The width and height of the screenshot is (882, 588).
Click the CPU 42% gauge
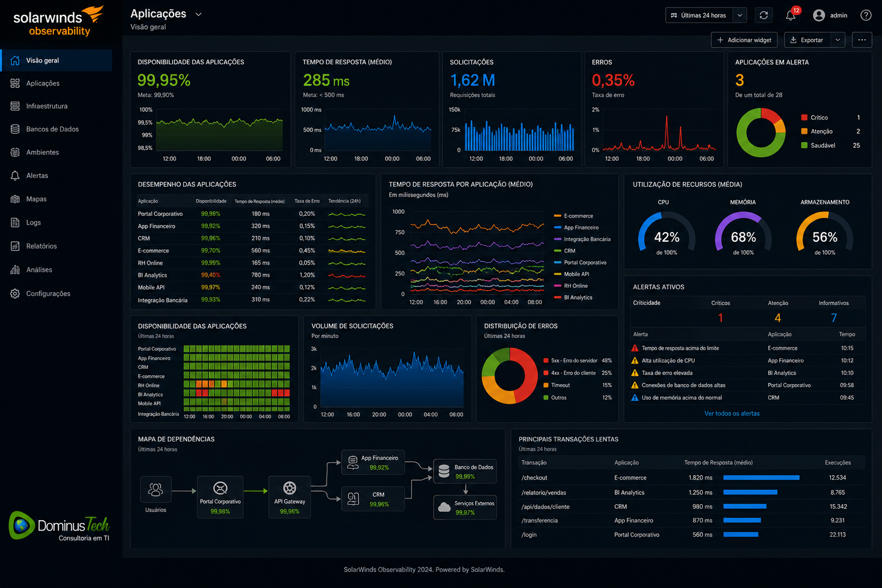[667, 233]
